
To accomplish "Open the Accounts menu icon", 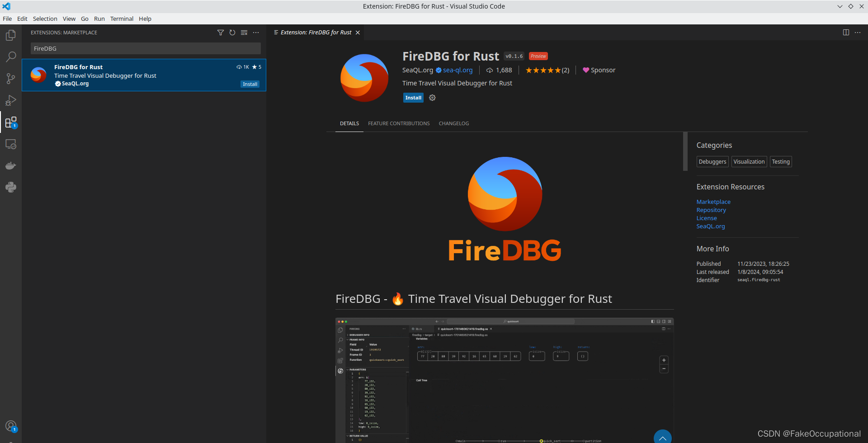I will 11,426.
